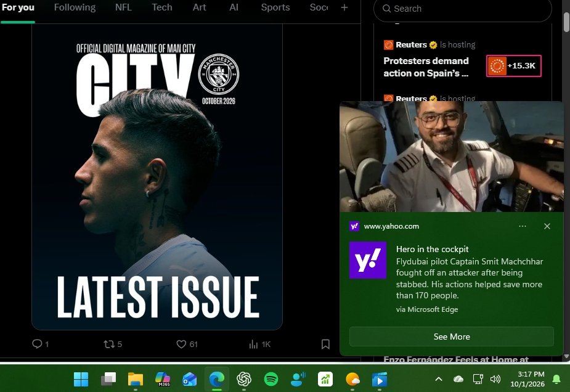
Task: Open the volume speaker tray icon
Action: pyautogui.click(x=495, y=379)
